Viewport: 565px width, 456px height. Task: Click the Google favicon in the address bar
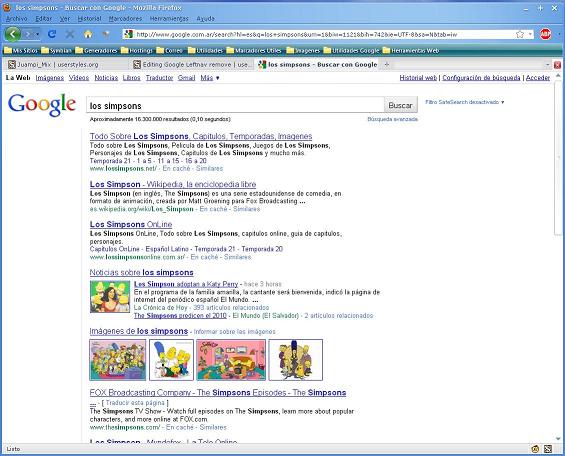coord(128,34)
